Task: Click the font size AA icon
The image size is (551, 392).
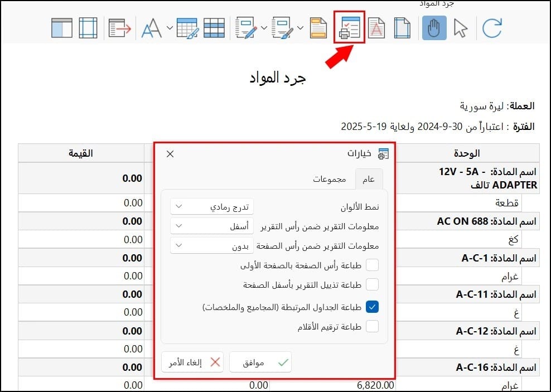Action: pyautogui.click(x=151, y=28)
